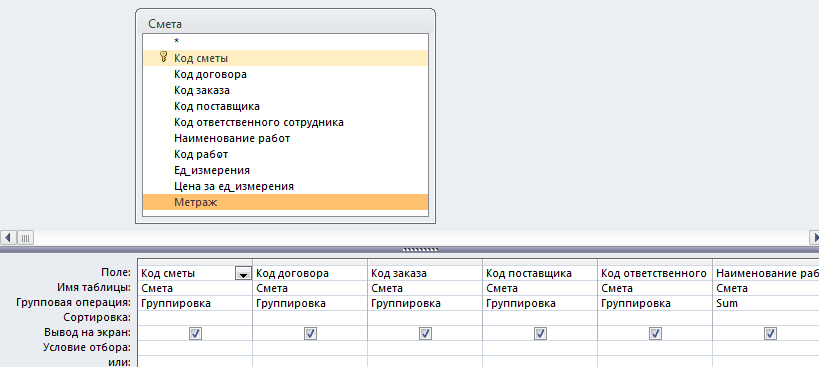This screenshot has height=367, width=819.
Task: Click the right scroll arrow of horizontal scrollbar
Action: [813, 238]
